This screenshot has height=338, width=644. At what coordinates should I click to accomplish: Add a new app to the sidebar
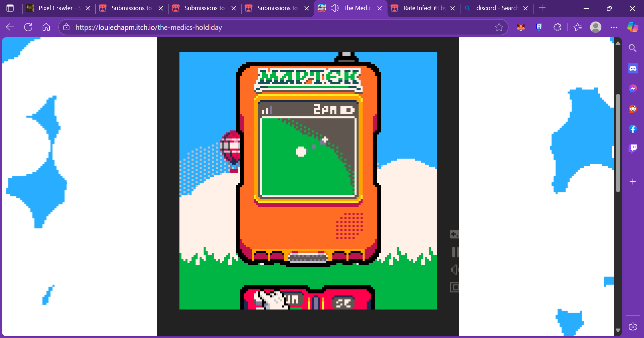point(633,182)
